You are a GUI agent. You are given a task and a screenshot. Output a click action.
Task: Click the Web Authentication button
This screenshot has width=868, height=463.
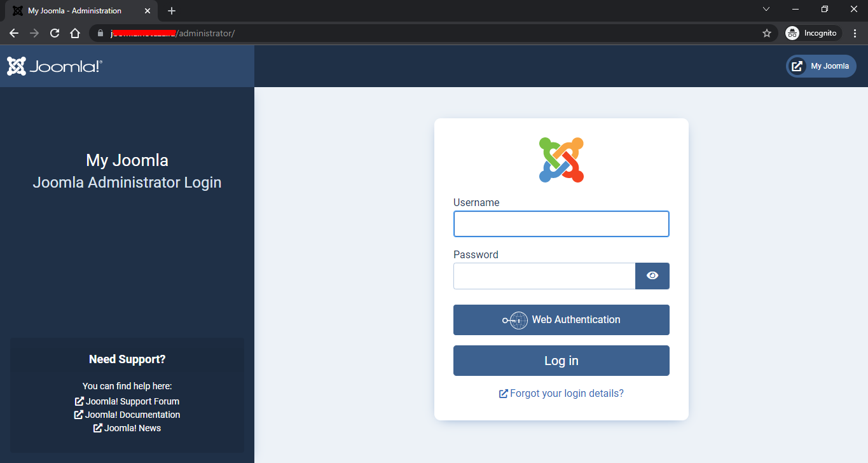coord(561,320)
